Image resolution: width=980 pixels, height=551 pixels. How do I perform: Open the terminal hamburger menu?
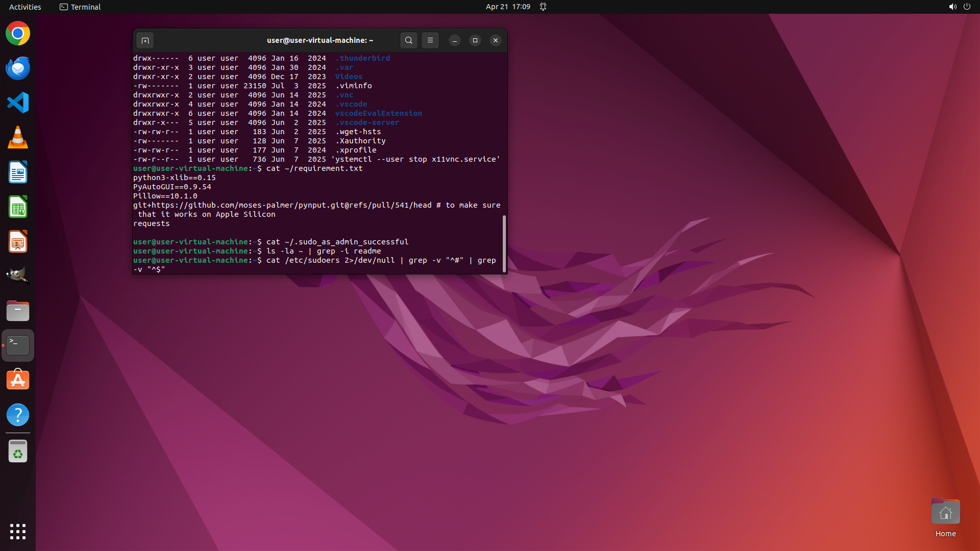point(430,40)
